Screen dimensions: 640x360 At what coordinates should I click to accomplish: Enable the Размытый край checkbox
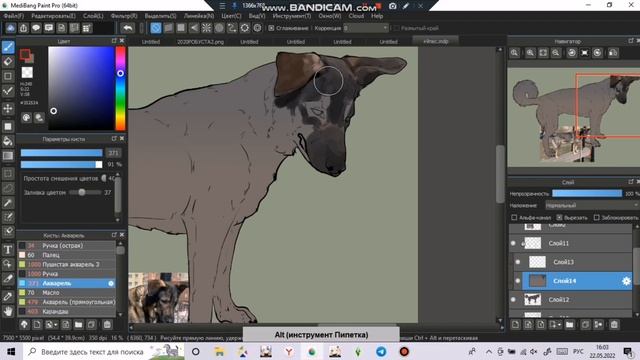coord(396,28)
